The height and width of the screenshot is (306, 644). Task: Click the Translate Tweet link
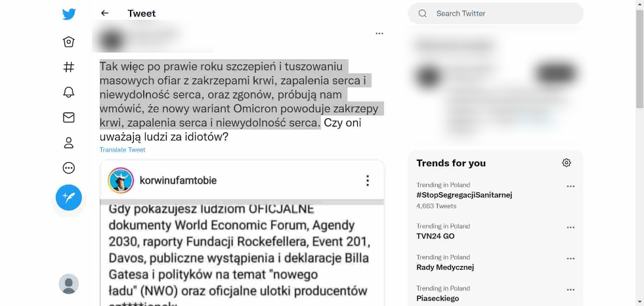point(122,150)
